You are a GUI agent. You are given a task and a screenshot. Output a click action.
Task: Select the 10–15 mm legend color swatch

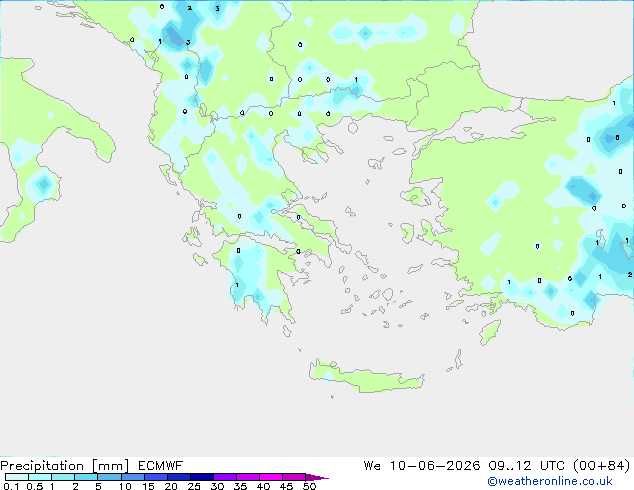[132, 477]
